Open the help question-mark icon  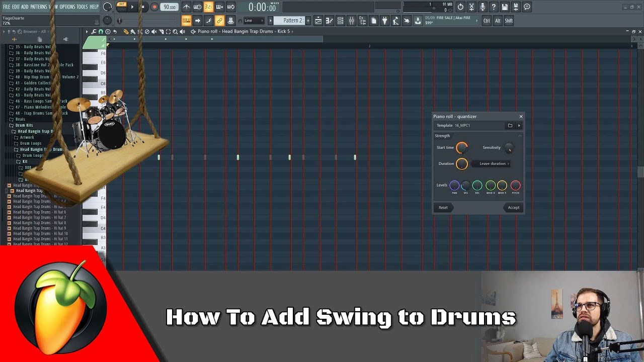pos(494,7)
